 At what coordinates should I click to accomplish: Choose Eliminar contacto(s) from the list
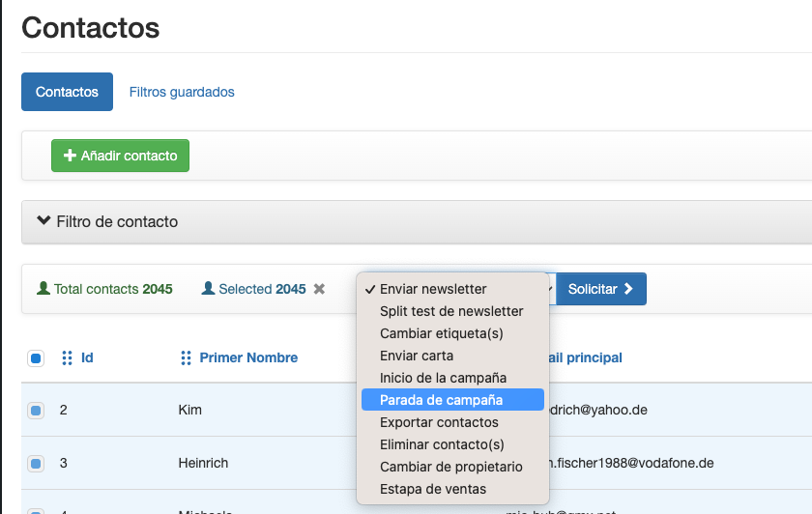pyautogui.click(x=442, y=444)
